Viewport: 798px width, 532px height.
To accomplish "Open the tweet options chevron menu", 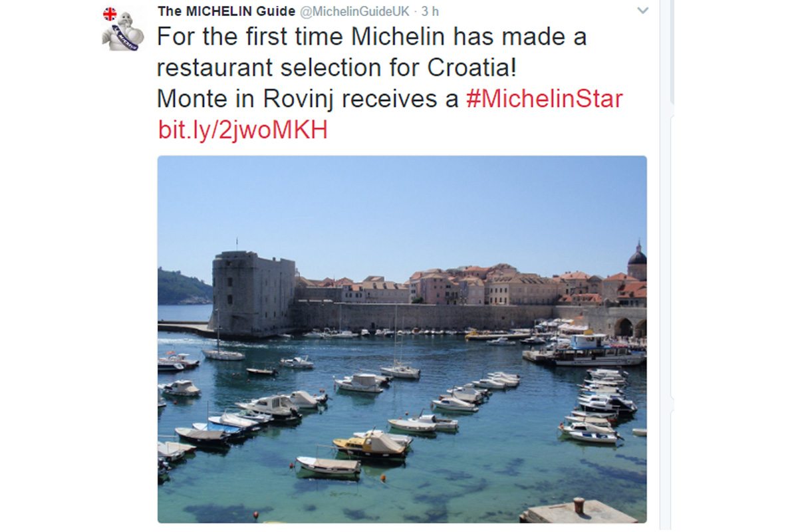I will [x=642, y=11].
